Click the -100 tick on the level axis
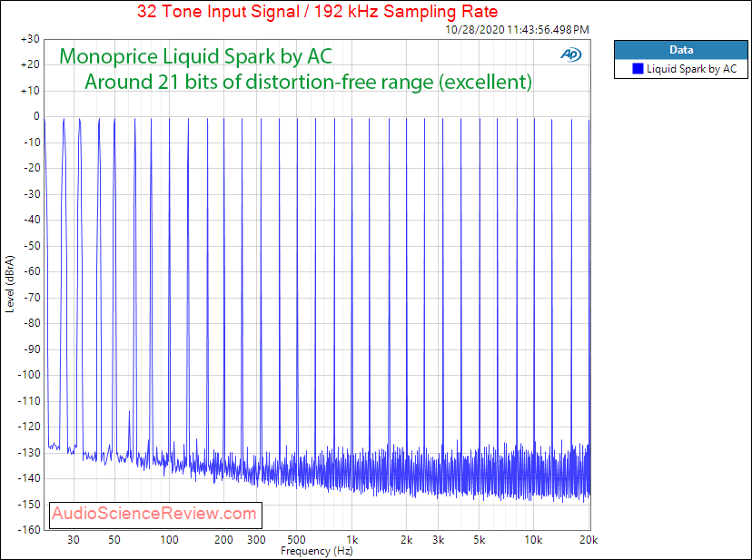Image resolution: width=752 pixels, height=560 pixels. [29, 376]
